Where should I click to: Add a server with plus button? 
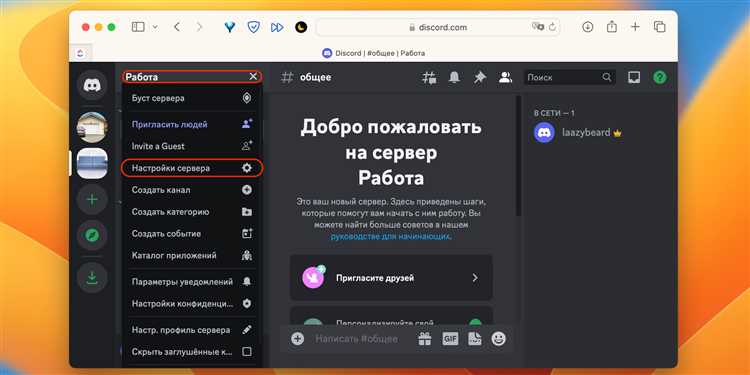(x=92, y=199)
